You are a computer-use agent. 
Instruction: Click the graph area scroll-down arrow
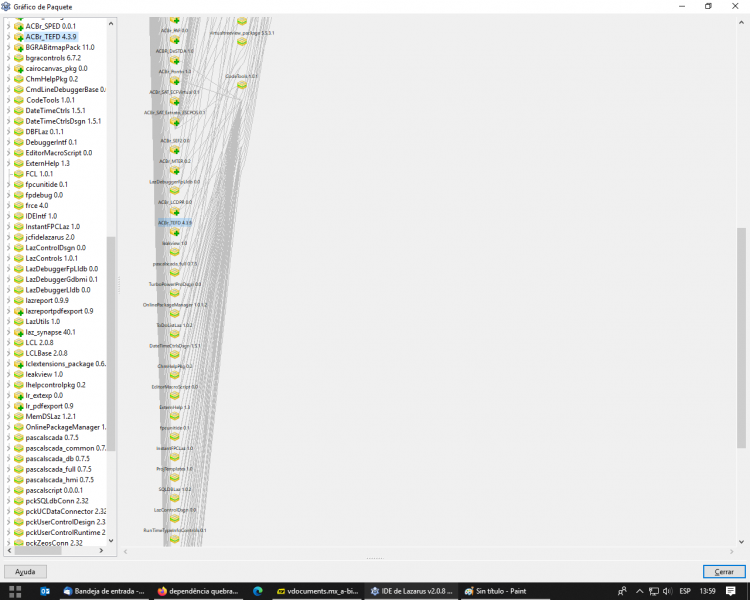(x=741, y=542)
